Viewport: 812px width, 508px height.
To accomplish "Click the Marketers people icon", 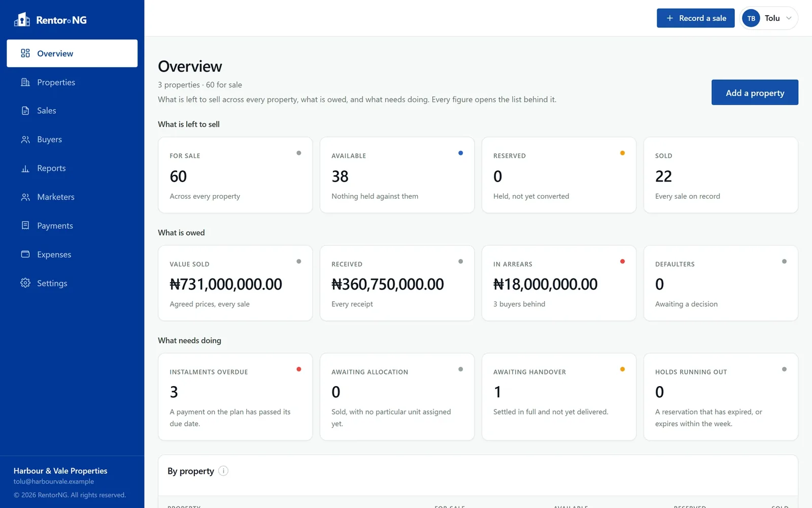I will click(x=25, y=197).
